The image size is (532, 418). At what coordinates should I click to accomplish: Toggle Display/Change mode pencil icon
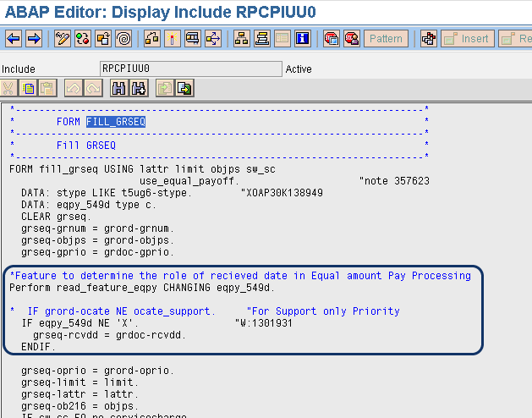pos(62,39)
